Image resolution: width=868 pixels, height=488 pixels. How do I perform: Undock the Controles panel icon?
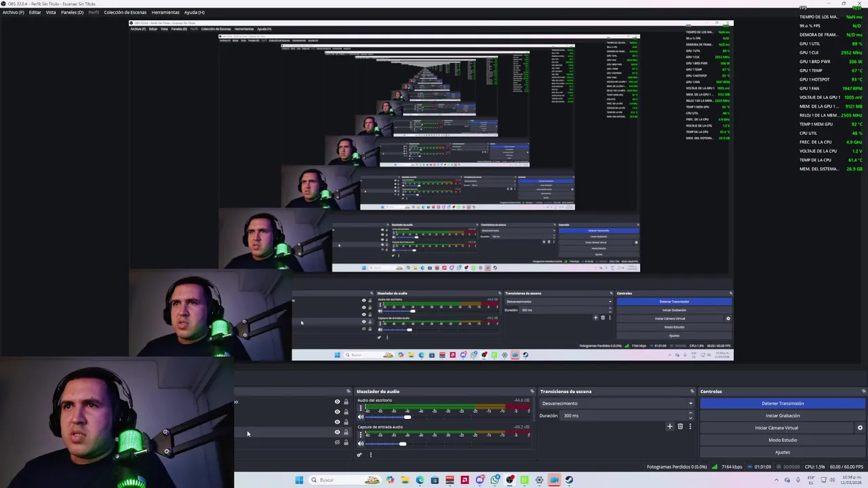(x=863, y=391)
